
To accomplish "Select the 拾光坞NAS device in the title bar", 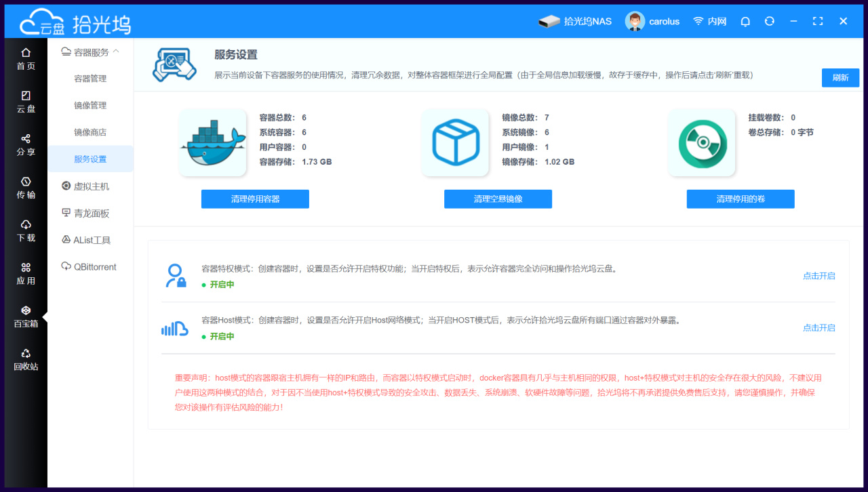I will click(x=575, y=22).
